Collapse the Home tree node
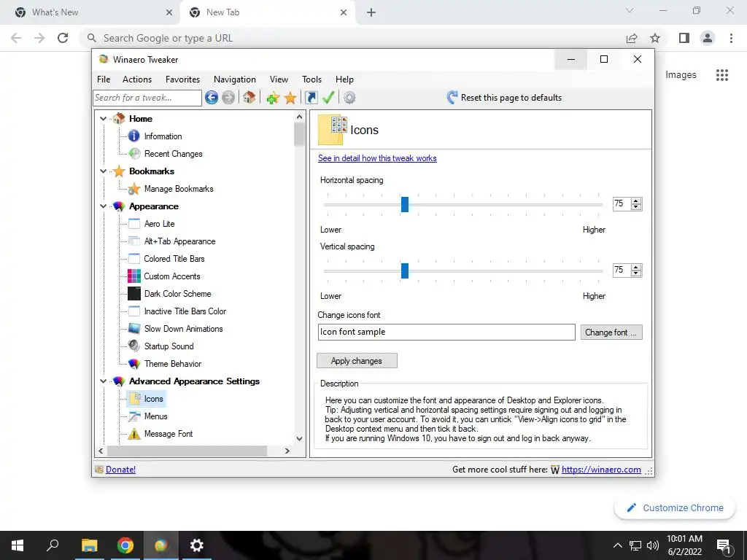 [103, 119]
